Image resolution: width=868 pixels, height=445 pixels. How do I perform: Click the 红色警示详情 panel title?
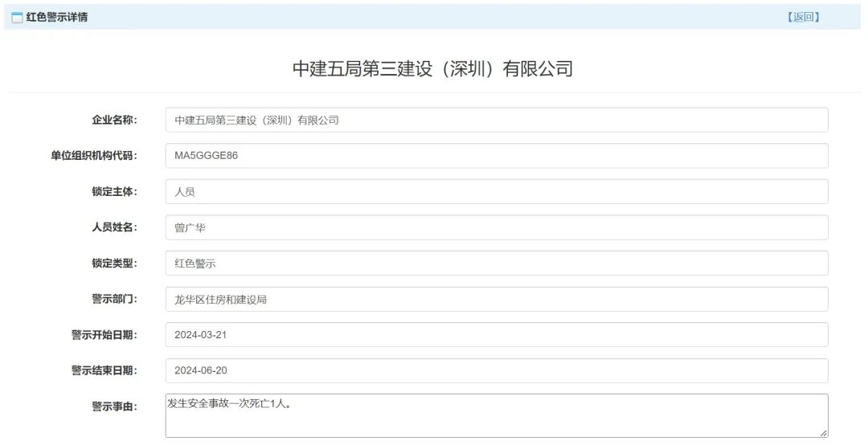(57, 17)
